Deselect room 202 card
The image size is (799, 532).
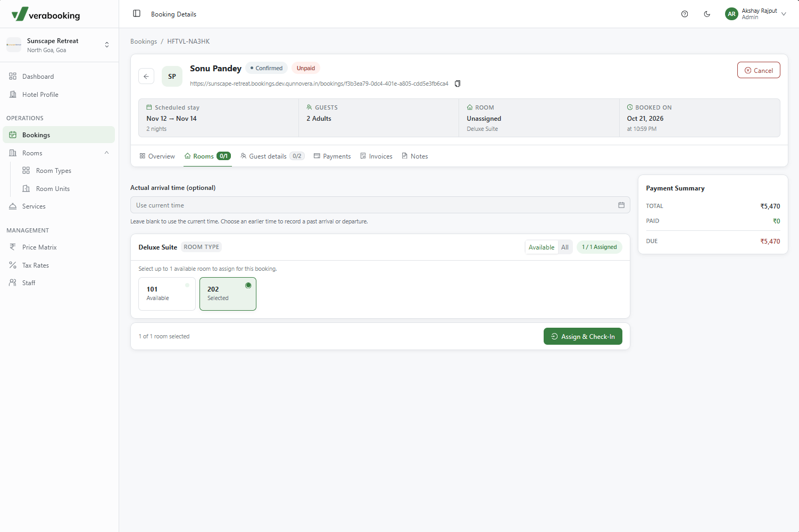tap(228, 294)
